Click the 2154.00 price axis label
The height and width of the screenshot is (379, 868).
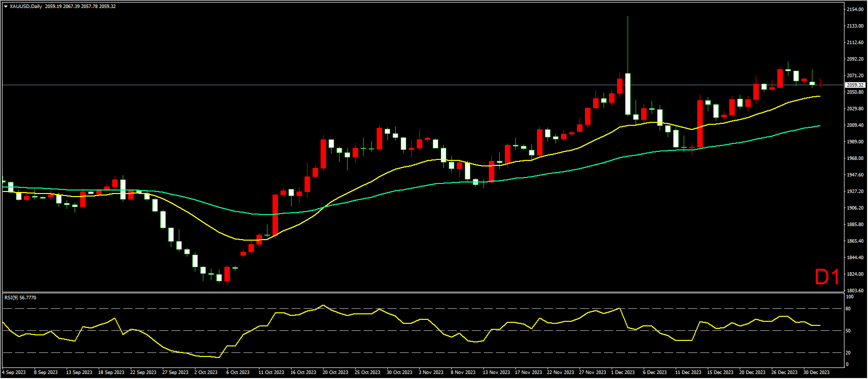click(x=855, y=10)
